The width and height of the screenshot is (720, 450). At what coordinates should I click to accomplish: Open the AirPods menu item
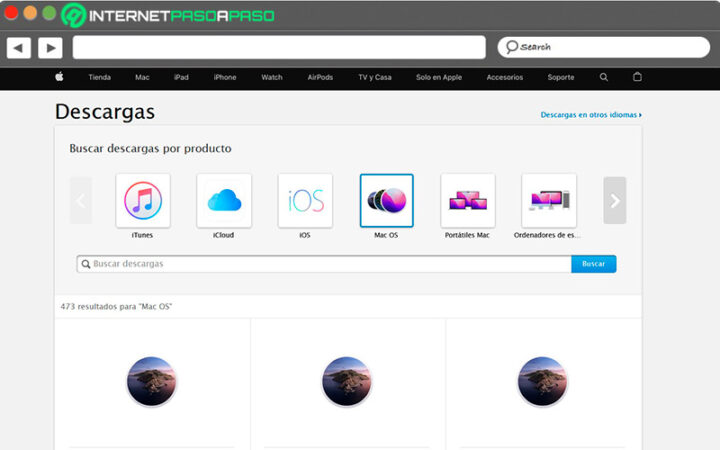pos(320,77)
